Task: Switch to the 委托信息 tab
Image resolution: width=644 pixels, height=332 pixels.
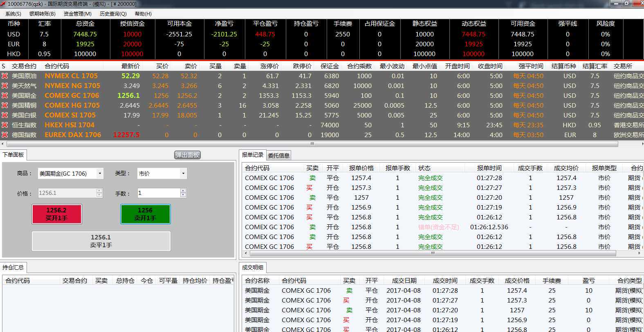Action: click(278, 155)
